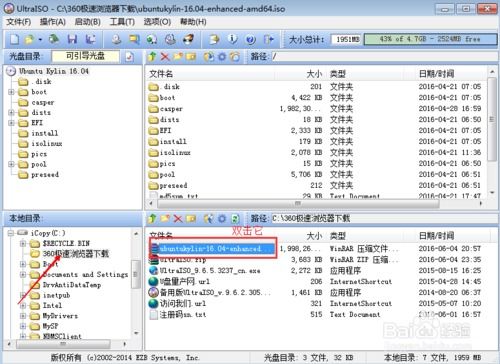Click the red delete X in the disc pane
This screenshot has width=500, height=364.
(165, 56)
